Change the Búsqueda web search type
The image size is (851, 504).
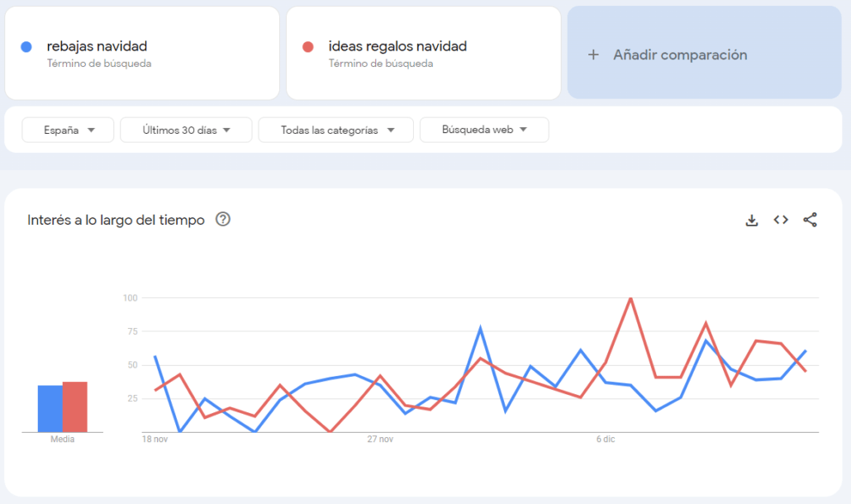click(x=483, y=130)
